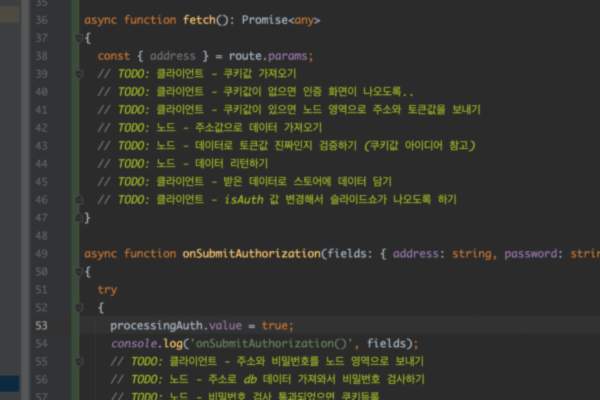Click the comment "노드 - 데이터 리턴하기"

coord(212,164)
